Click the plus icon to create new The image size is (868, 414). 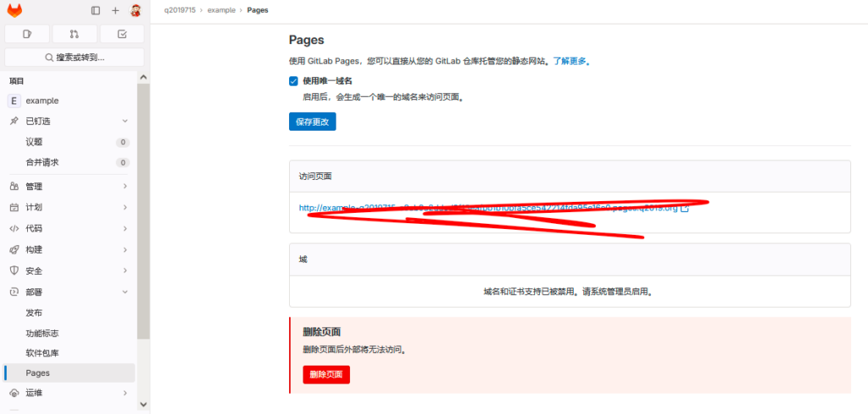[x=115, y=11]
